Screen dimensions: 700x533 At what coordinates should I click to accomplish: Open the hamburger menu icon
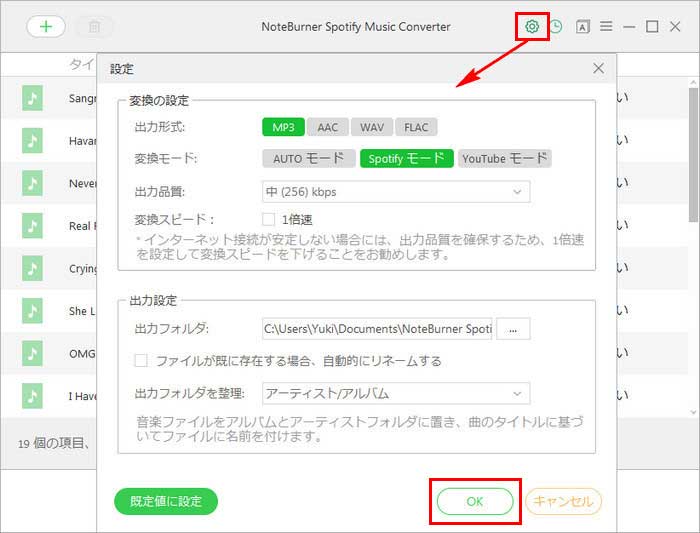pyautogui.click(x=606, y=26)
